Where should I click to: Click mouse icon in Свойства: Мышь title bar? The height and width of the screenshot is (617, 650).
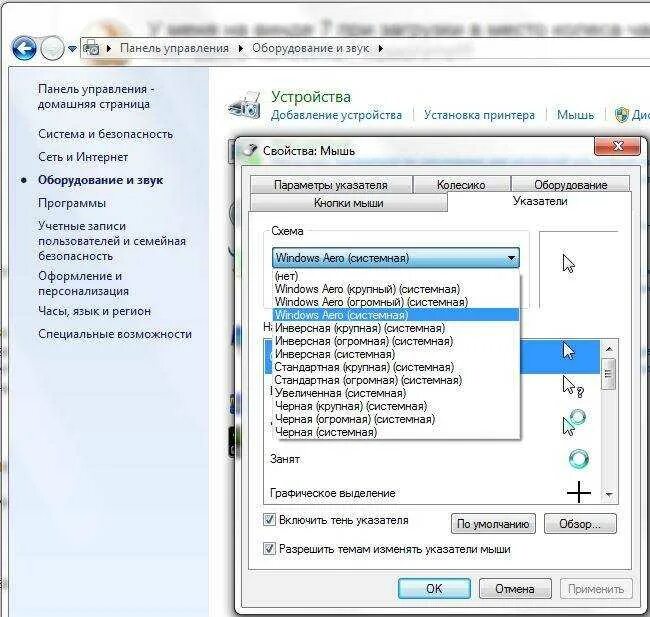tap(250, 150)
